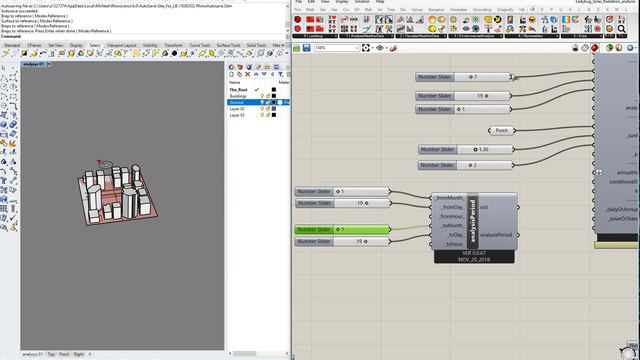Click Rhino Command input line
This screenshot has height=360, width=640.
coord(143,36)
